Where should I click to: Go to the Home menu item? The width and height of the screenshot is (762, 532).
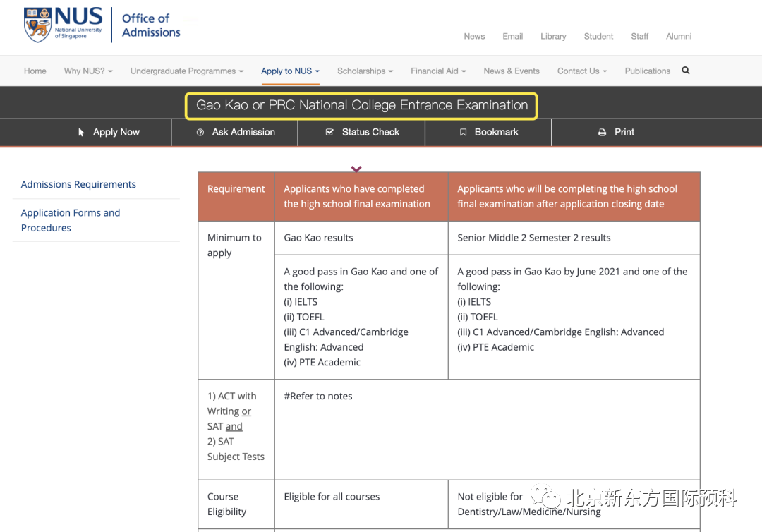(x=35, y=71)
